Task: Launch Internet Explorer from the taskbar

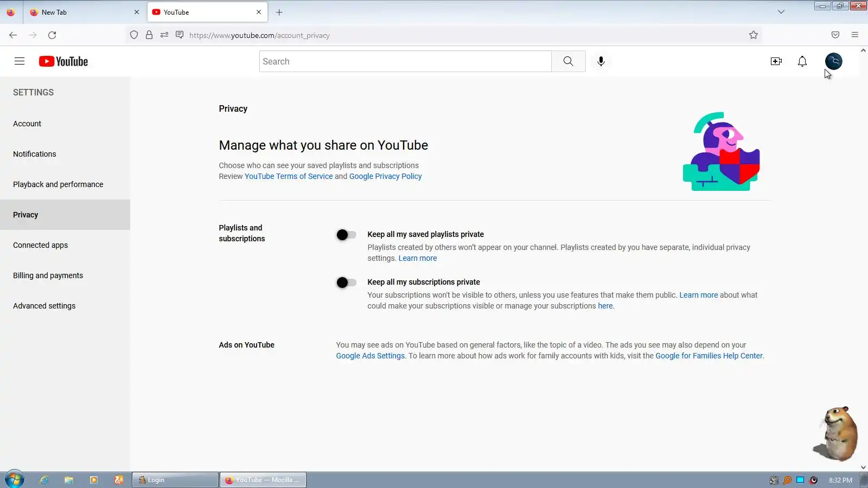Action: (x=44, y=480)
